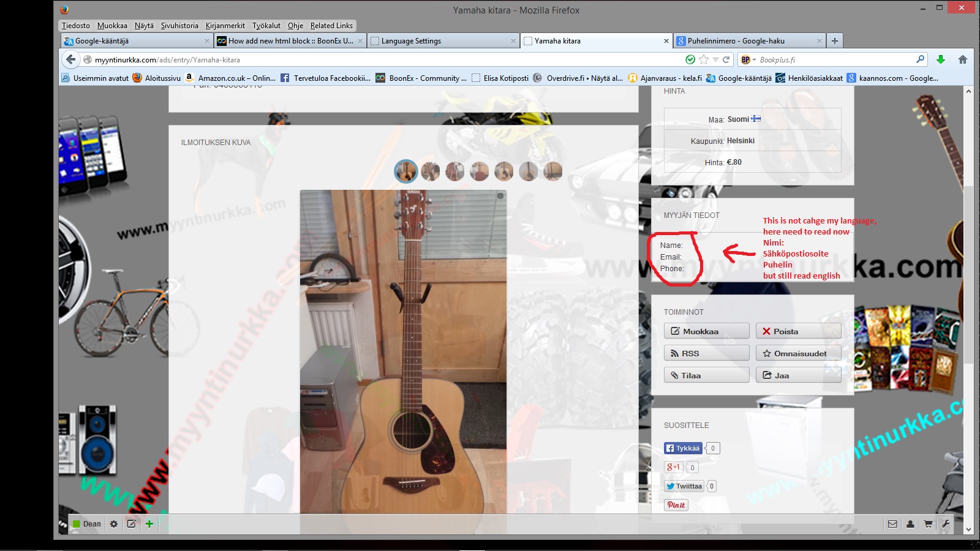Open the Sivuhistoria menu

point(179,26)
